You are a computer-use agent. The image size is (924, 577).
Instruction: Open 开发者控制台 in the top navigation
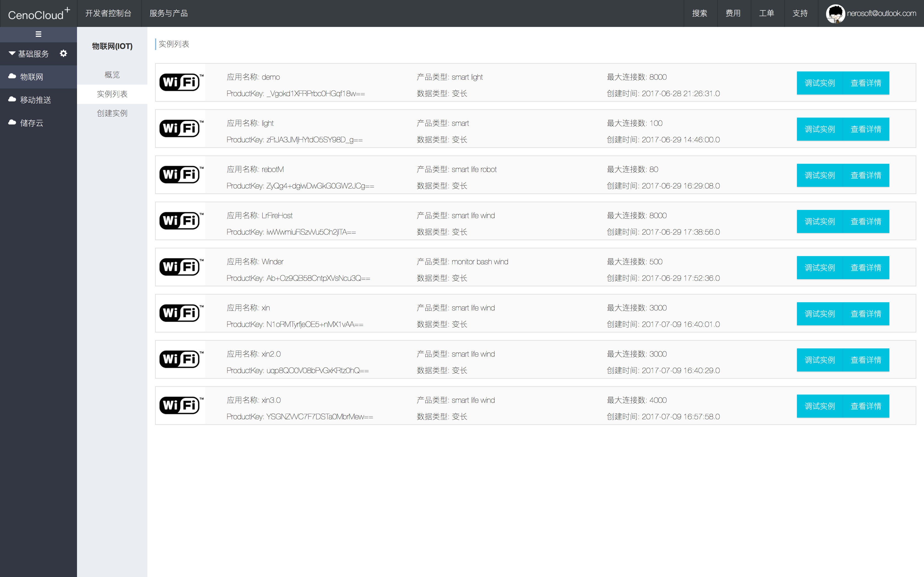[108, 13]
